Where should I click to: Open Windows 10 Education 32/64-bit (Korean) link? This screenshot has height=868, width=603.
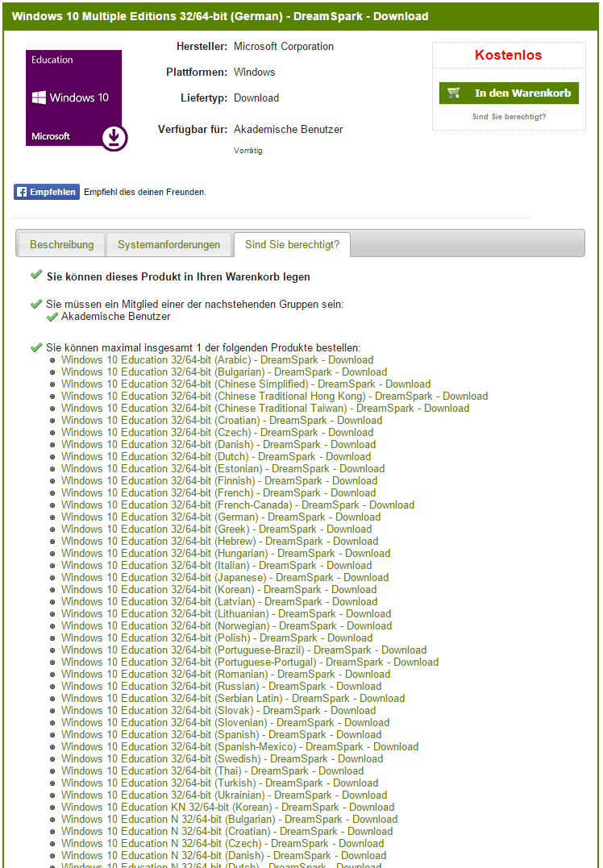pos(218,590)
